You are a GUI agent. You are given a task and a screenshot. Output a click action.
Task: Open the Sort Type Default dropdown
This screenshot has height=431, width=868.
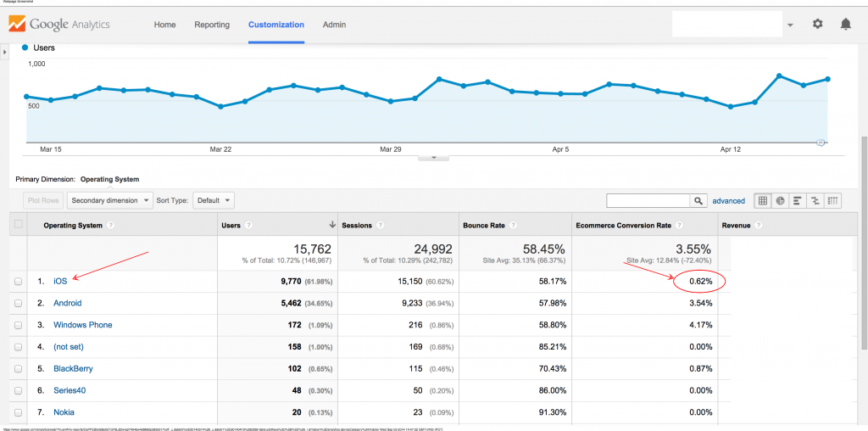click(214, 200)
